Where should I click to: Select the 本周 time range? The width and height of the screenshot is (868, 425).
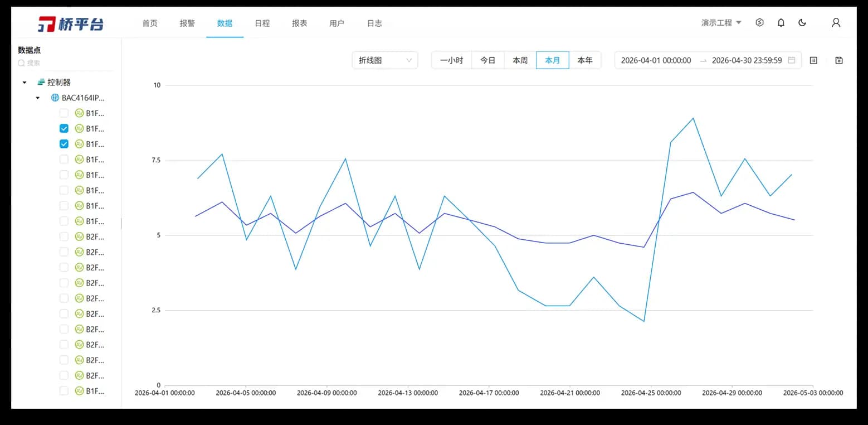[x=520, y=60]
